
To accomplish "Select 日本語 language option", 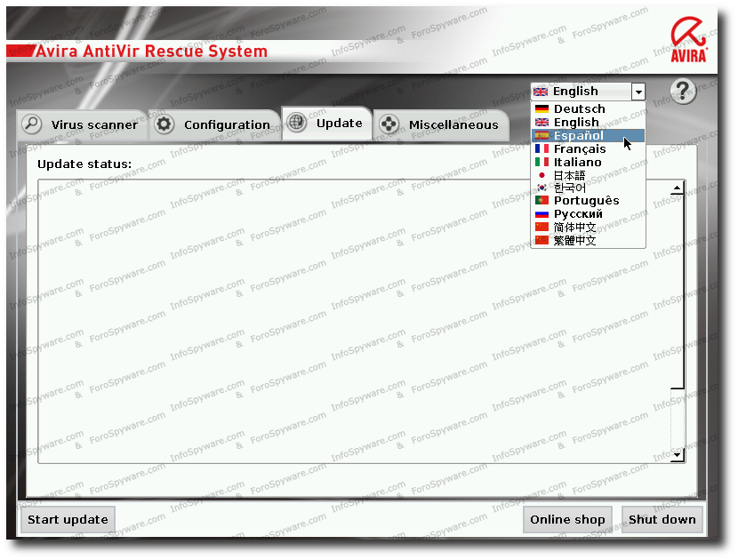I will [589, 175].
